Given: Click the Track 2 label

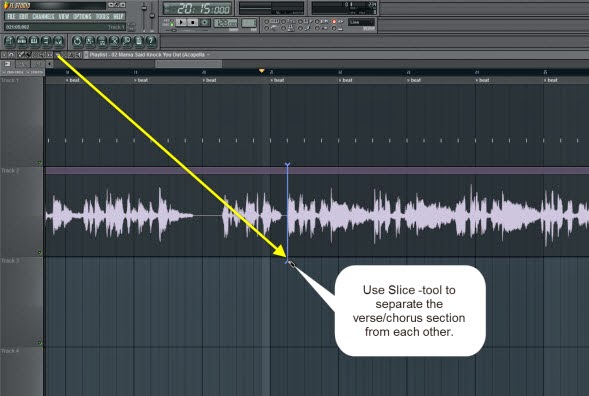Looking at the screenshot, I should [10, 171].
